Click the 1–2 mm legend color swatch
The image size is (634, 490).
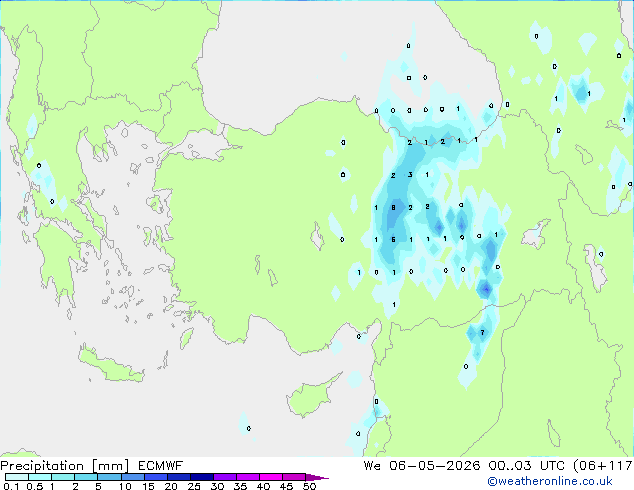[x=63, y=477]
